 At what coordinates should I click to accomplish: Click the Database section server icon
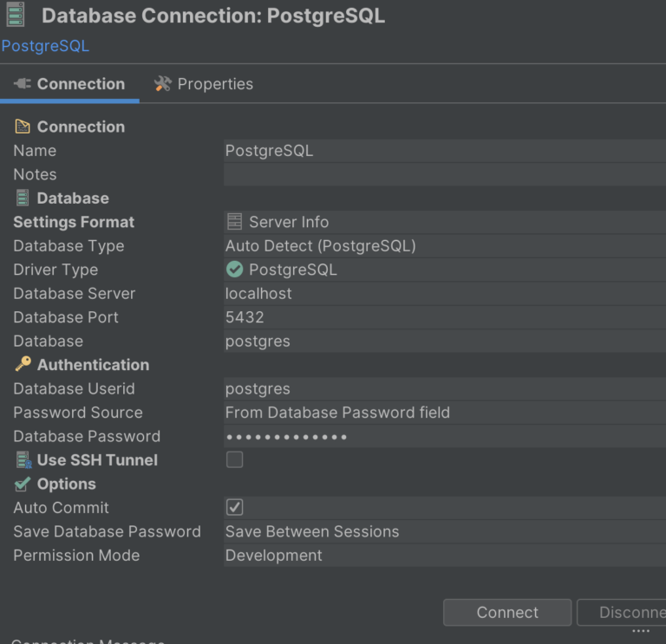(23, 198)
